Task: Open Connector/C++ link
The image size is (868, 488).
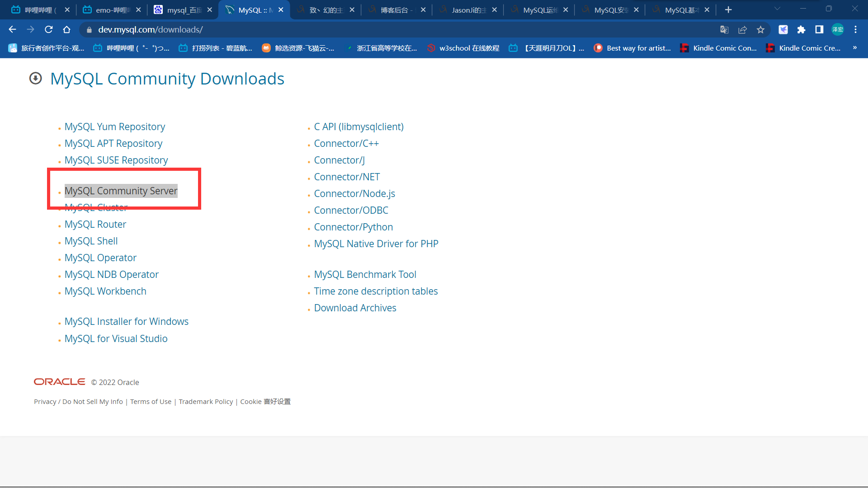Action: (346, 143)
